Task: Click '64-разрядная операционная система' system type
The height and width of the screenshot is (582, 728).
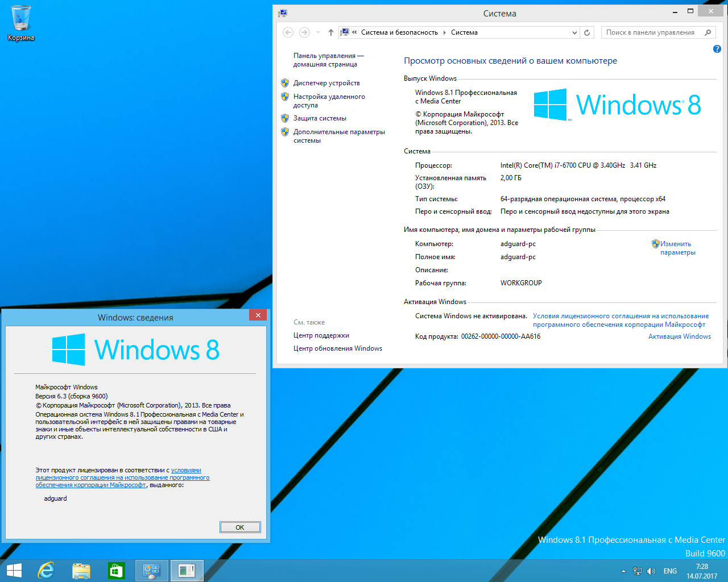Action: 583,199
